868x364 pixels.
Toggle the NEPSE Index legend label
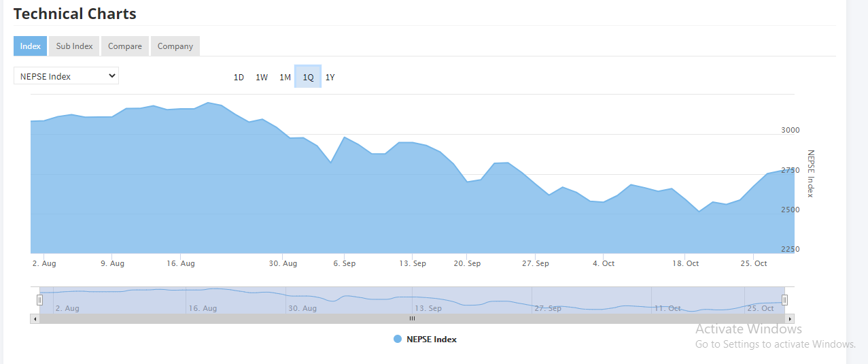tap(431, 339)
